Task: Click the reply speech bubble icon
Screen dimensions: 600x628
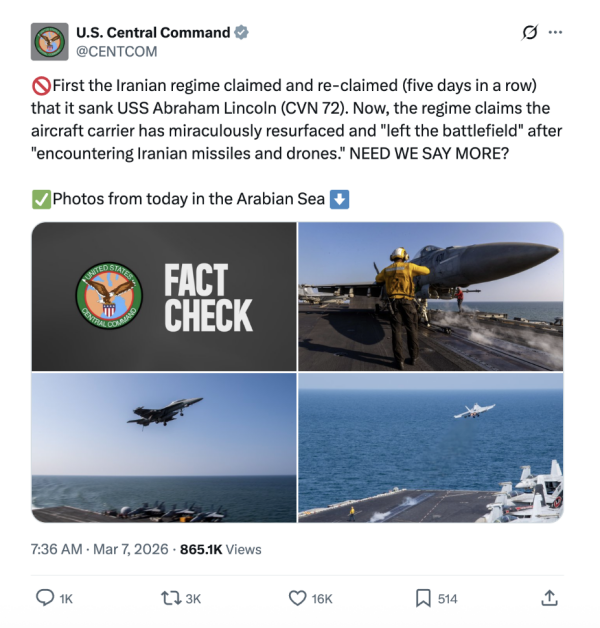Action: pyautogui.click(x=45, y=598)
